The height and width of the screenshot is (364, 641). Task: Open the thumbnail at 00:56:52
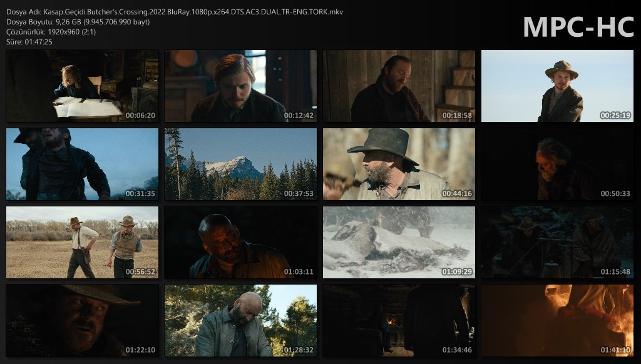82,242
